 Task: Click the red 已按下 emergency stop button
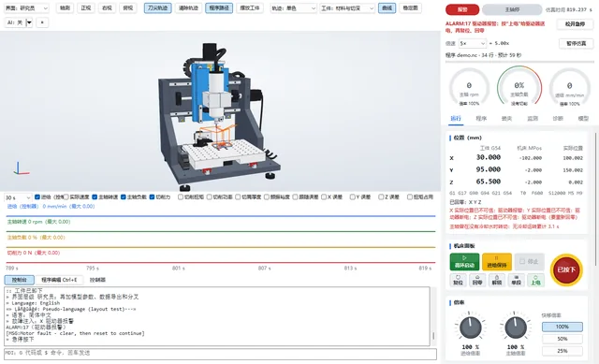click(566, 269)
